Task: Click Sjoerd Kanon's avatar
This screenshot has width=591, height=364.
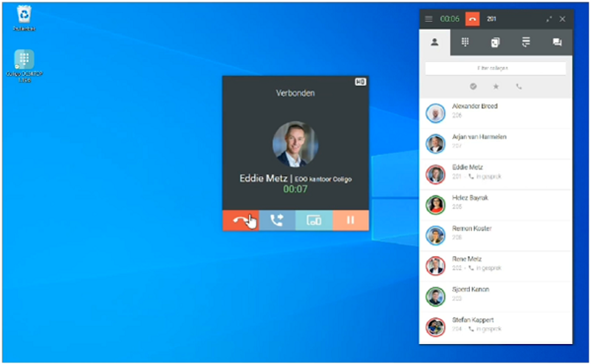Action: pyautogui.click(x=435, y=296)
